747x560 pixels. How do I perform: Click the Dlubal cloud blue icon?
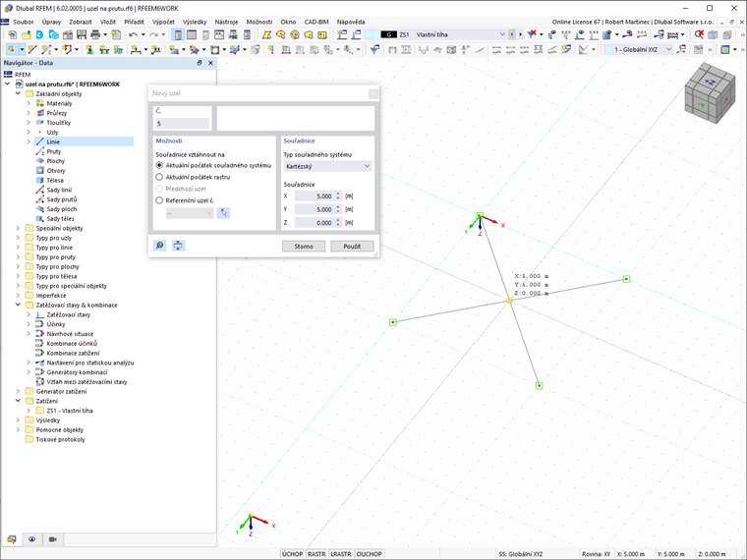tap(39, 34)
